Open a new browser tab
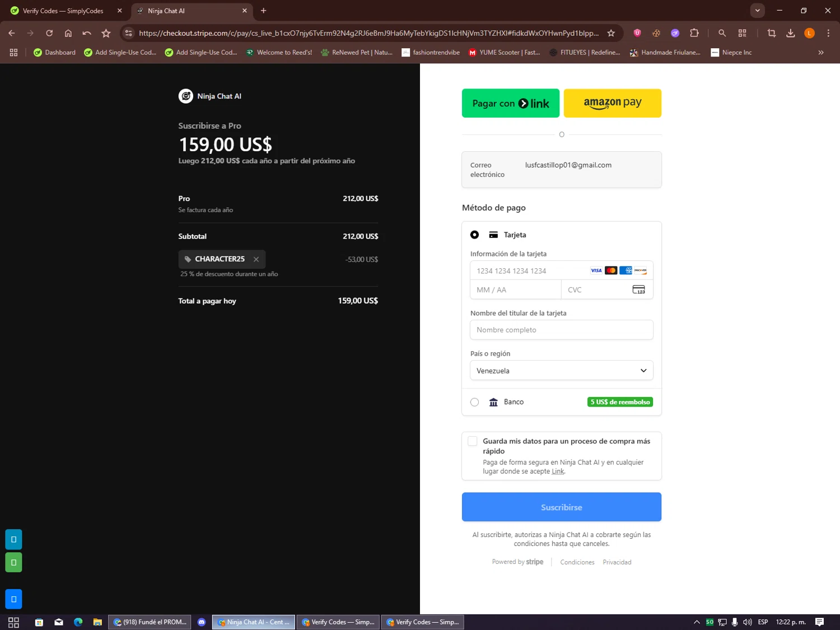 (x=263, y=11)
